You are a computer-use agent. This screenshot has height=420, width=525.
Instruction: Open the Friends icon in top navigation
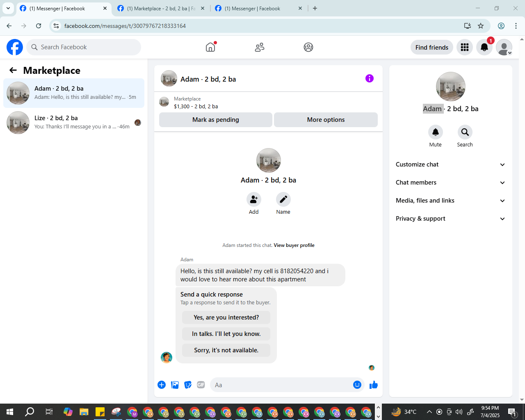(x=260, y=47)
